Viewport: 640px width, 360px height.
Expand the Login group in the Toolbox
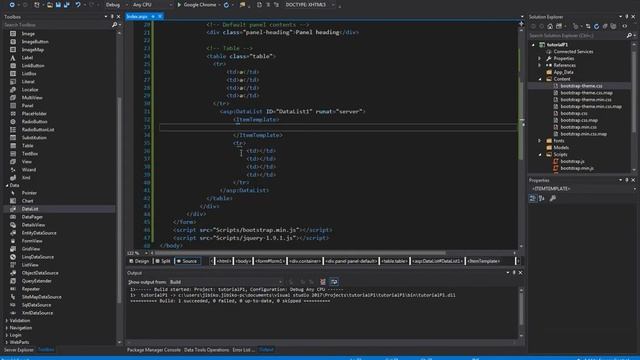(7, 336)
